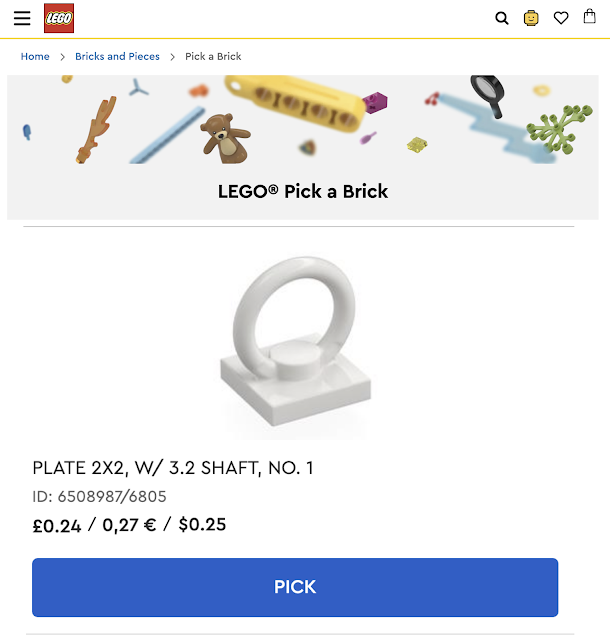Click the blue PICK button
The width and height of the screenshot is (610, 640).
[x=295, y=587]
